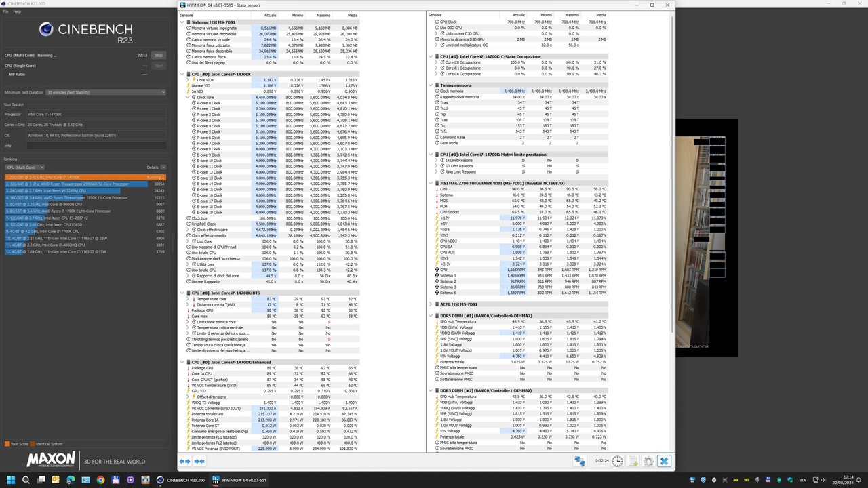
Task: Select the Intel Xeon W-3265M ranking bar
Action: click(x=85, y=190)
